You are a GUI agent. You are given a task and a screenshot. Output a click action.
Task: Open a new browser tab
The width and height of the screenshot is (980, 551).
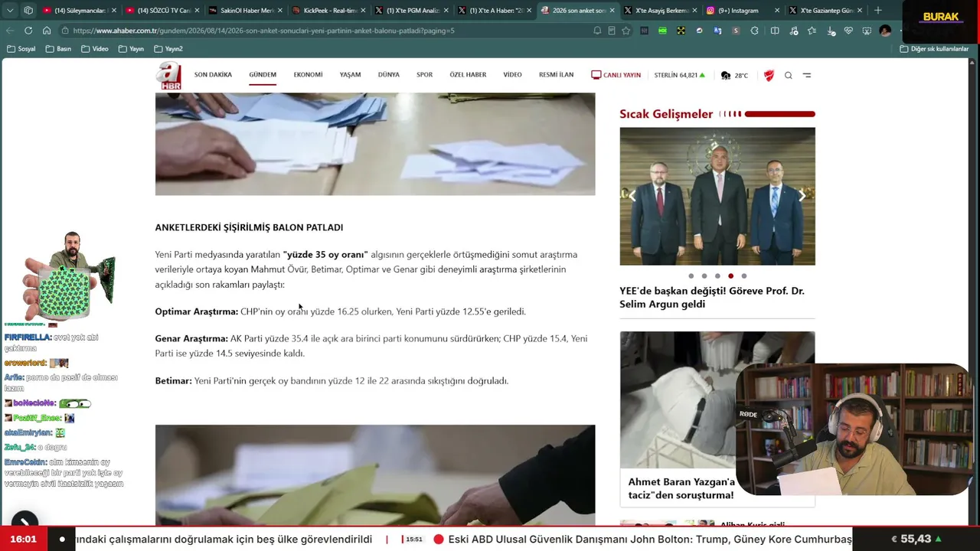878,11
